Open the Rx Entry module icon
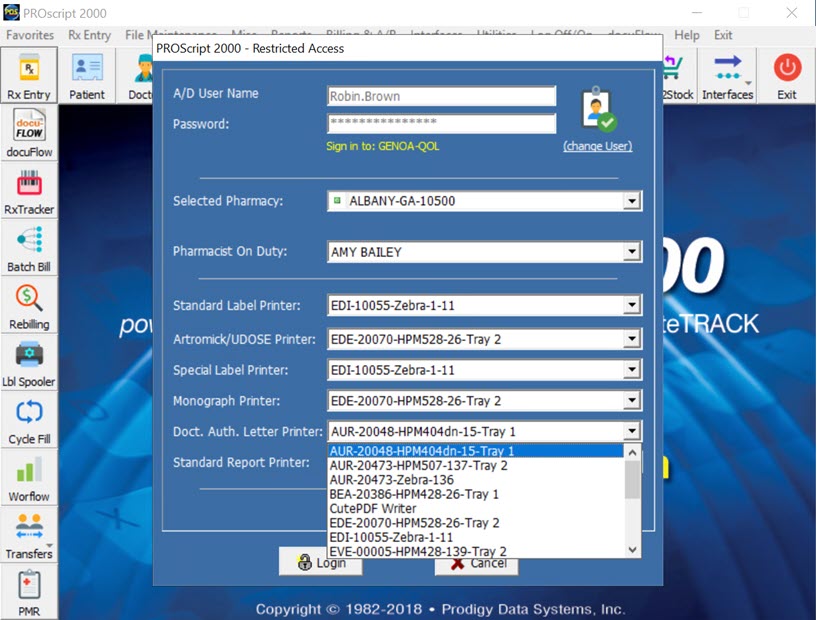 coord(29,75)
